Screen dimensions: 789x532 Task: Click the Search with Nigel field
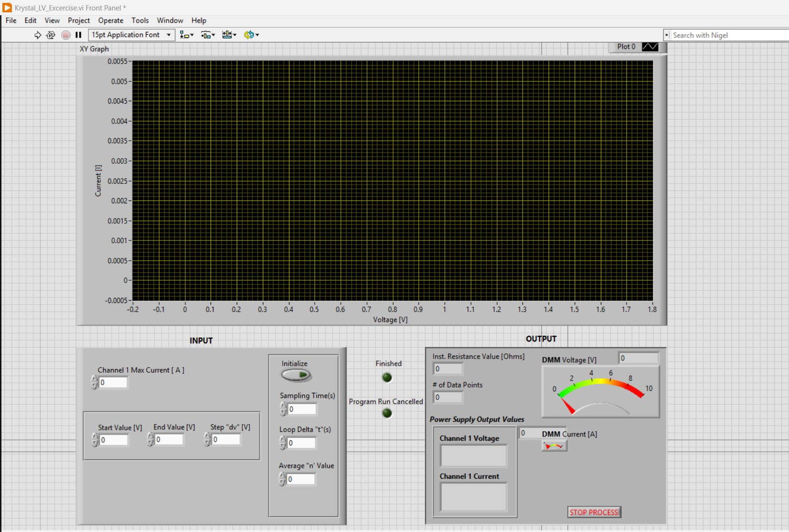point(729,35)
